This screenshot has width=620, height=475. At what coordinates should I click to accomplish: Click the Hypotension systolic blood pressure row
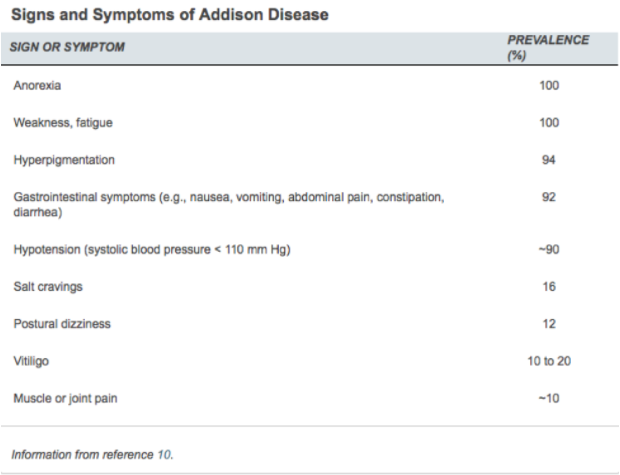coord(152,249)
